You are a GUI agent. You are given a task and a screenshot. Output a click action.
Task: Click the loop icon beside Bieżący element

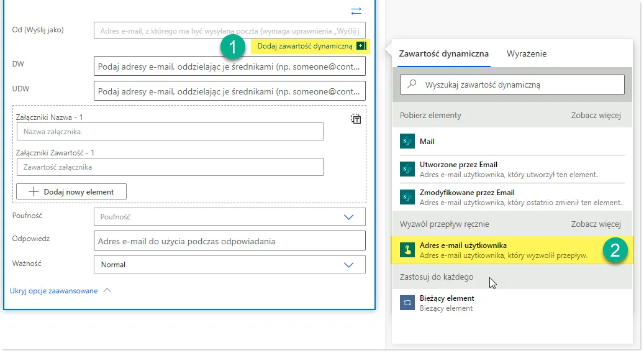(407, 303)
